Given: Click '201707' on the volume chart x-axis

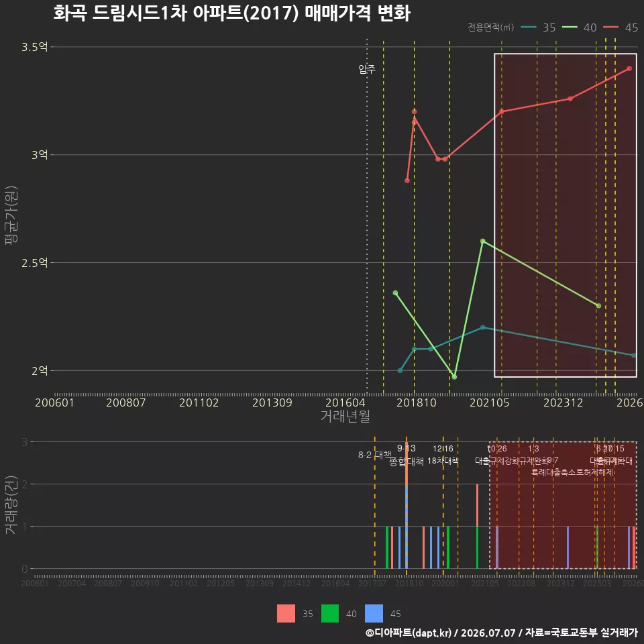Looking at the screenshot, I should click(372, 583).
